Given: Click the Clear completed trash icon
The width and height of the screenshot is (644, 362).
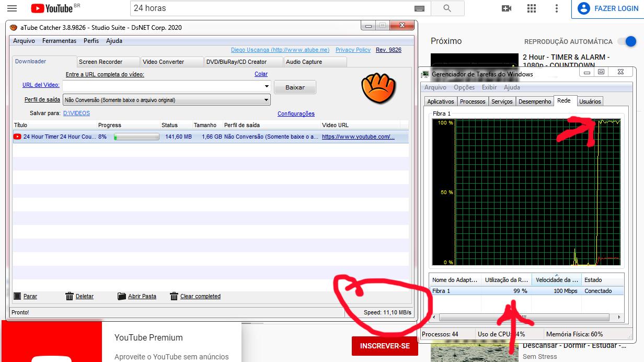Looking at the screenshot, I should (x=174, y=296).
